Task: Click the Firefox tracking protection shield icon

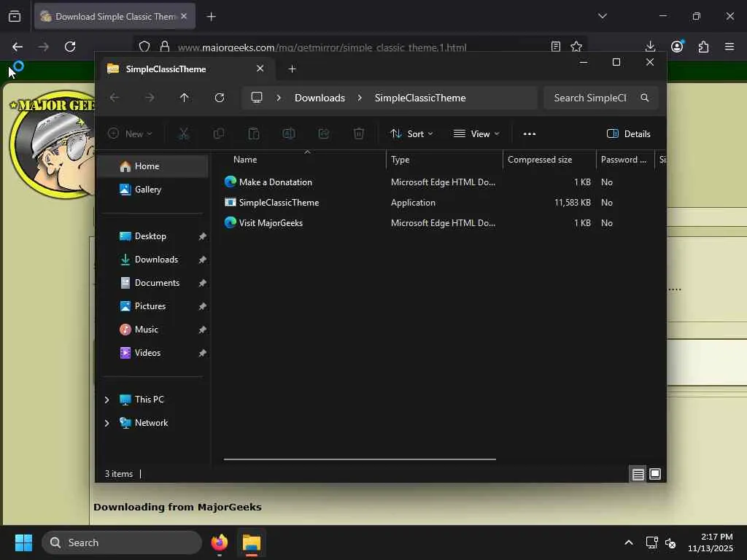Action: pos(144,46)
